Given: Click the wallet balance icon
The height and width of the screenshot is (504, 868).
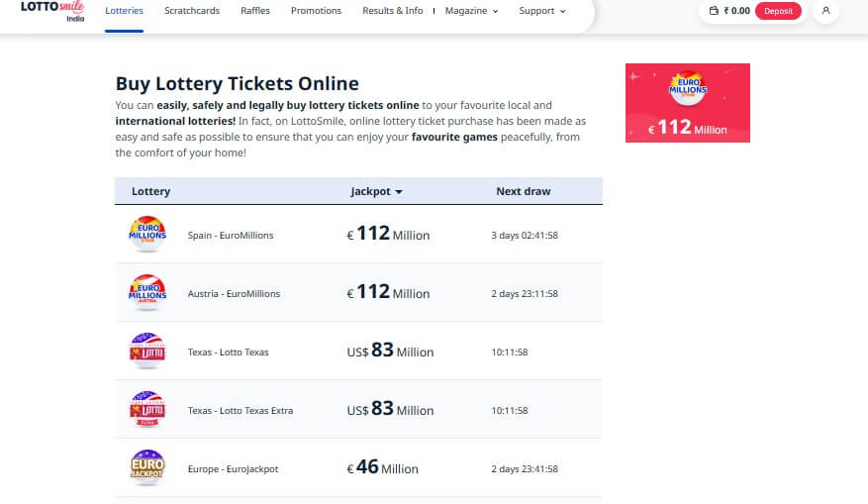Looking at the screenshot, I should pyautogui.click(x=714, y=11).
